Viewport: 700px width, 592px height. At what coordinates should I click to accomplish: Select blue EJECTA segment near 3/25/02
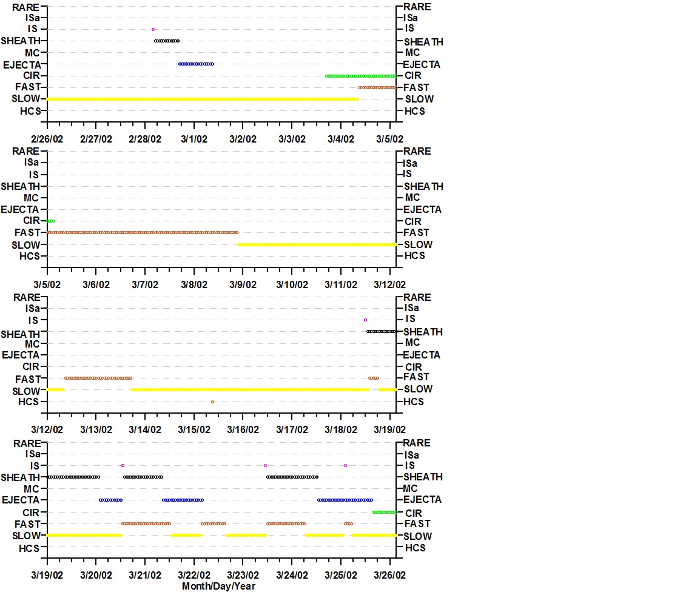tap(345, 500)
